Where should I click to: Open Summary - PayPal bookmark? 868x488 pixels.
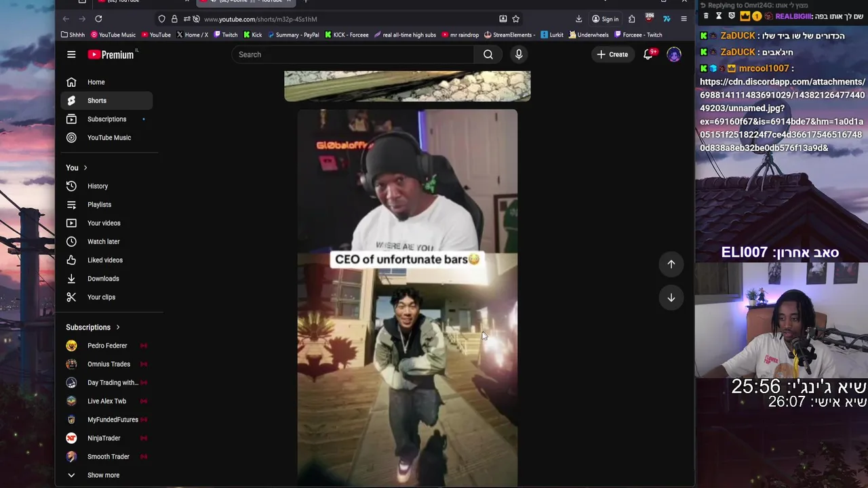tap(293, 35)
